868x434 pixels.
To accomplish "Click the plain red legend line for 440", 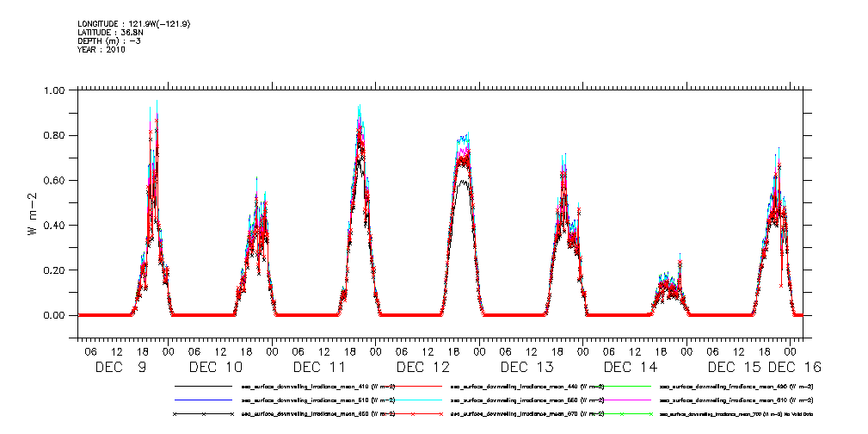I will point(412,386).
